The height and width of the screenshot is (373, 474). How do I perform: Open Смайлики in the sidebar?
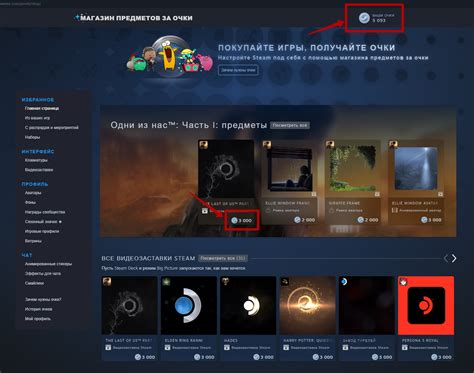click(34, 283)
